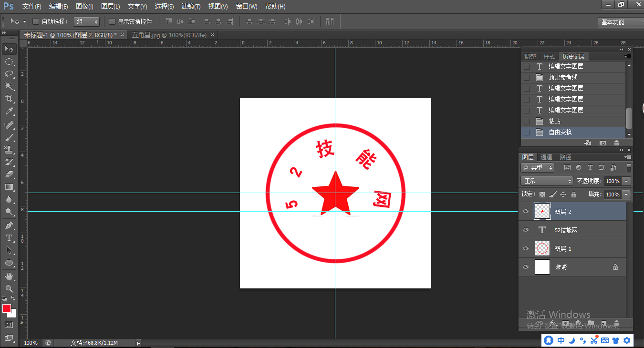Select the Horizontal Type tool
This screenshot has width=644, height=348.
[x=9, y=238]
